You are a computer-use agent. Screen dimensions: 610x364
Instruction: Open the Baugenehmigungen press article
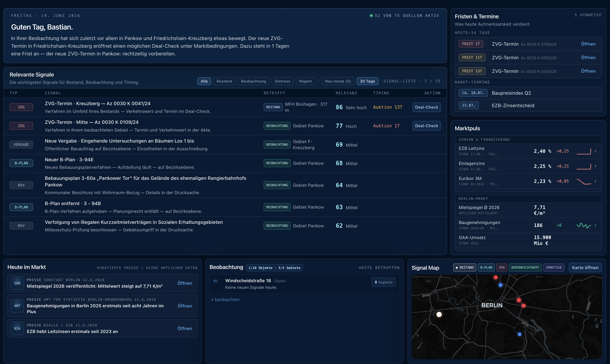click(185, 306)
